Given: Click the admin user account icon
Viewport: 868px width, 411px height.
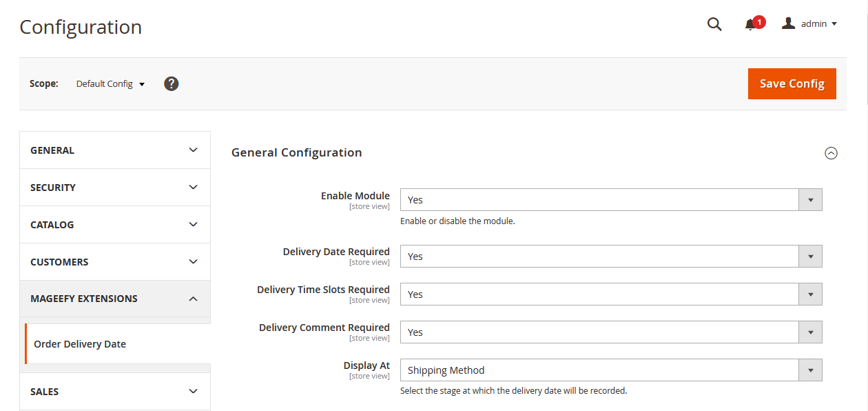Looking at the screenshot, I should [x=789, y=23].
